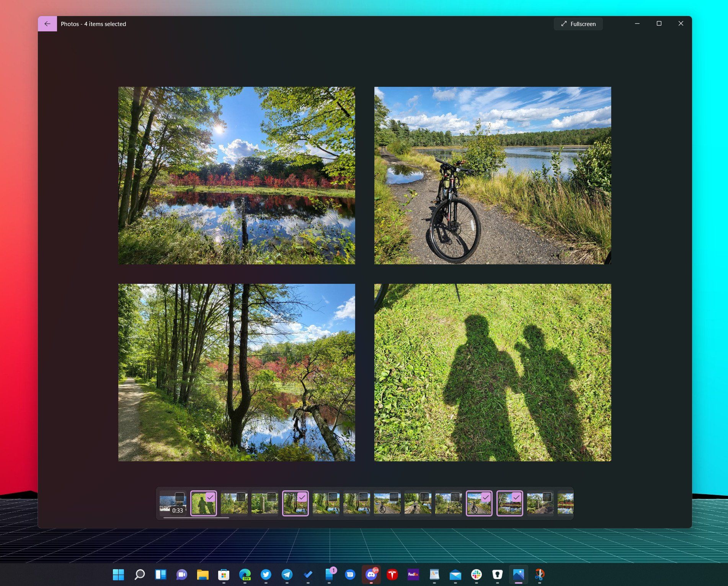The width and height of the screenshot is (728, 586).
Task: Enter Fullscreen mode
Action: pos(578,24)
